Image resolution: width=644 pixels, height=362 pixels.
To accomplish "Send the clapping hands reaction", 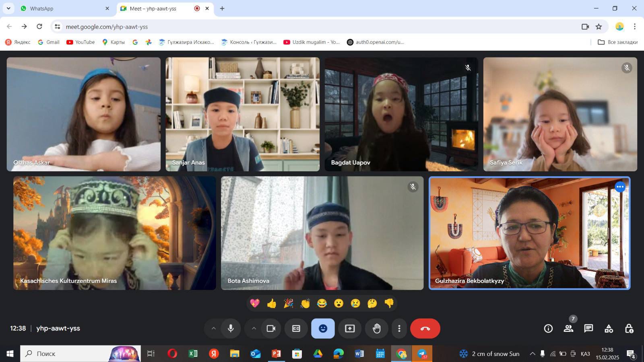I will click(305, 303).
